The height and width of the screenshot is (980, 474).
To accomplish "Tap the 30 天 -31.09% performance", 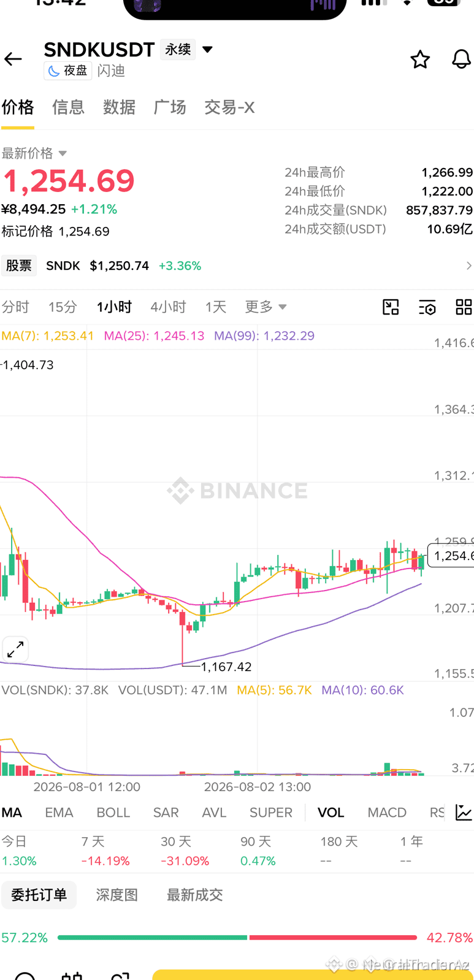I will pos(185,851).
